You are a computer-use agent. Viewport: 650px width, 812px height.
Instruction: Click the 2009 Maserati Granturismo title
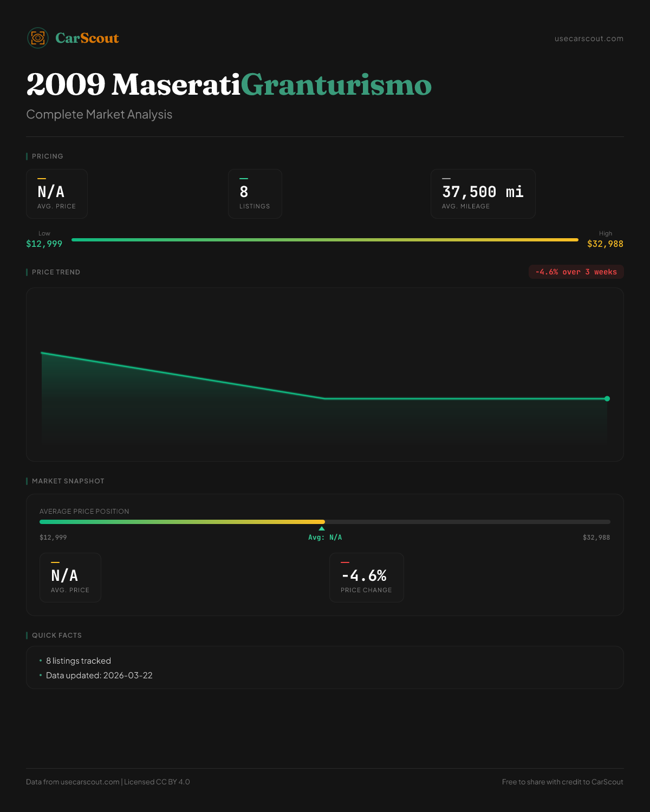pos(229,85)
